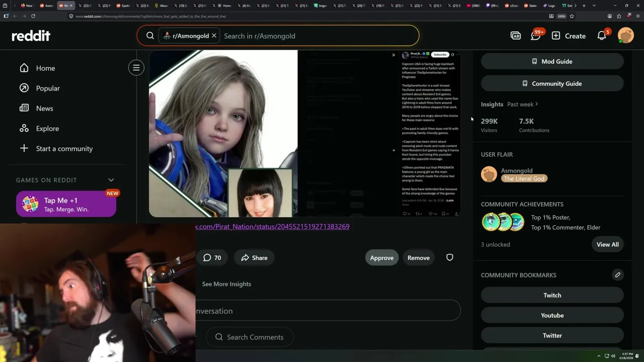Open Asmongold user flair avatar
644x362 pixels.
click(489, 174)
